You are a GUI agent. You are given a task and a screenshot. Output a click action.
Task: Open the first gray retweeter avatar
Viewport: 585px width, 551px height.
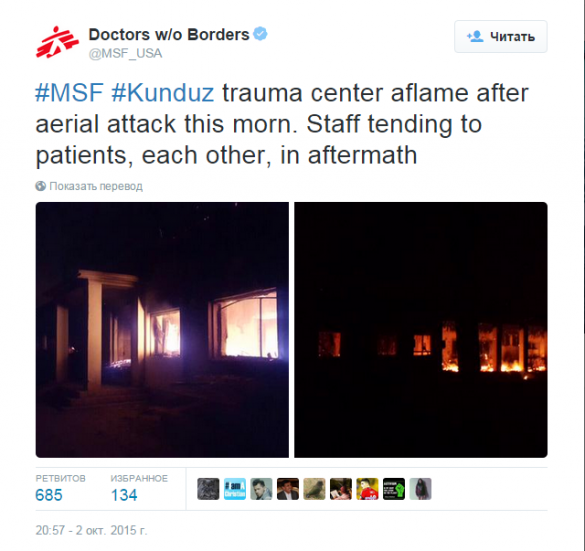tap(208, 489)
